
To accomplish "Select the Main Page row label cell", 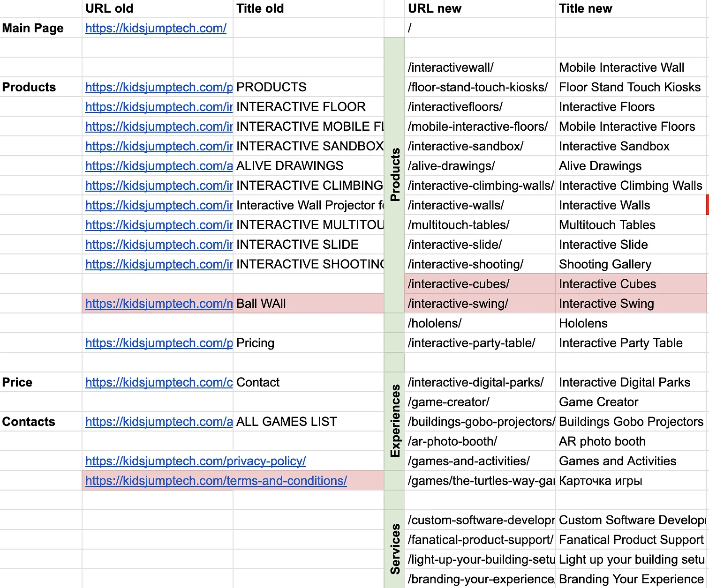I will [x=32, y=28].
